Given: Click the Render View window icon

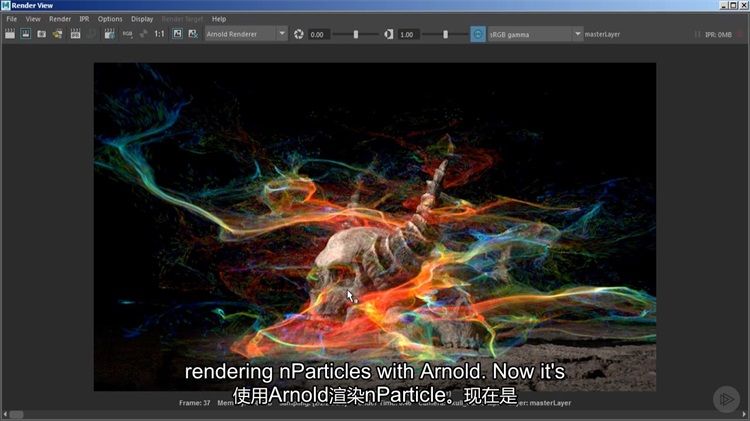Looking at the screenshot, I should click(6, 5).
